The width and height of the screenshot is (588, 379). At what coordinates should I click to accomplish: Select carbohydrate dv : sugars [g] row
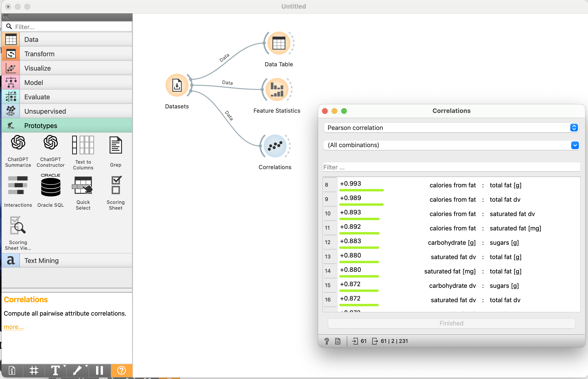451,285
